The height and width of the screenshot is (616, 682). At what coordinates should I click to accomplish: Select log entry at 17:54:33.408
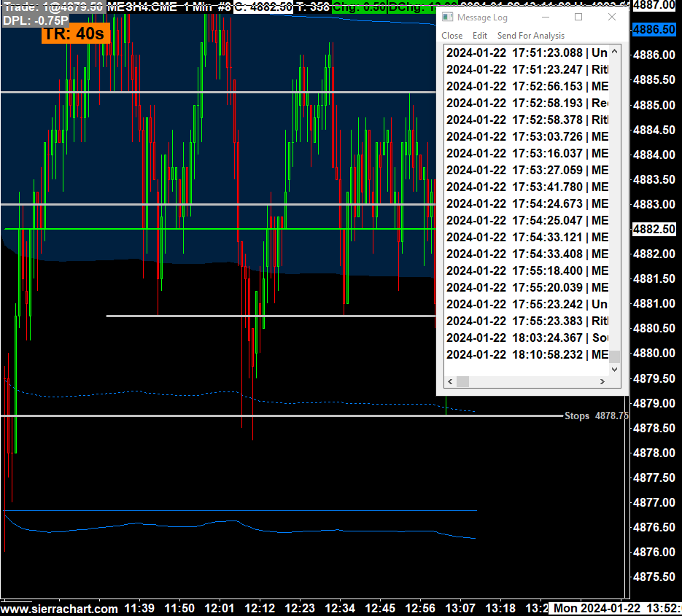point(527,254)
